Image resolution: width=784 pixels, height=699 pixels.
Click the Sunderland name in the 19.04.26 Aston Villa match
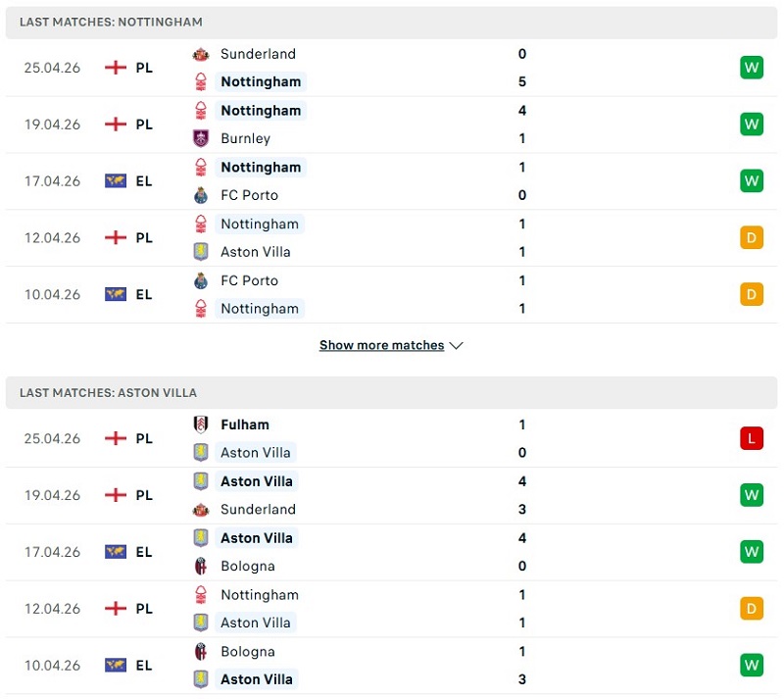pos(258,509)
